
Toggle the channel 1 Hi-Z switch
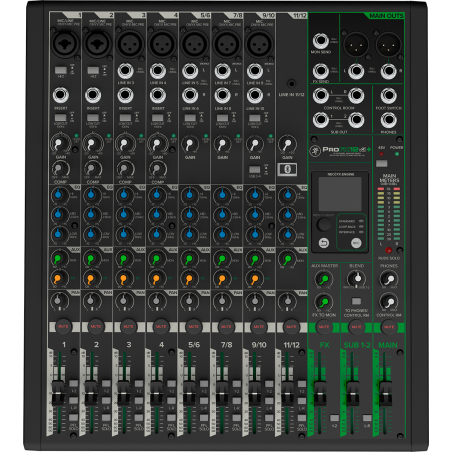point(60,70)
